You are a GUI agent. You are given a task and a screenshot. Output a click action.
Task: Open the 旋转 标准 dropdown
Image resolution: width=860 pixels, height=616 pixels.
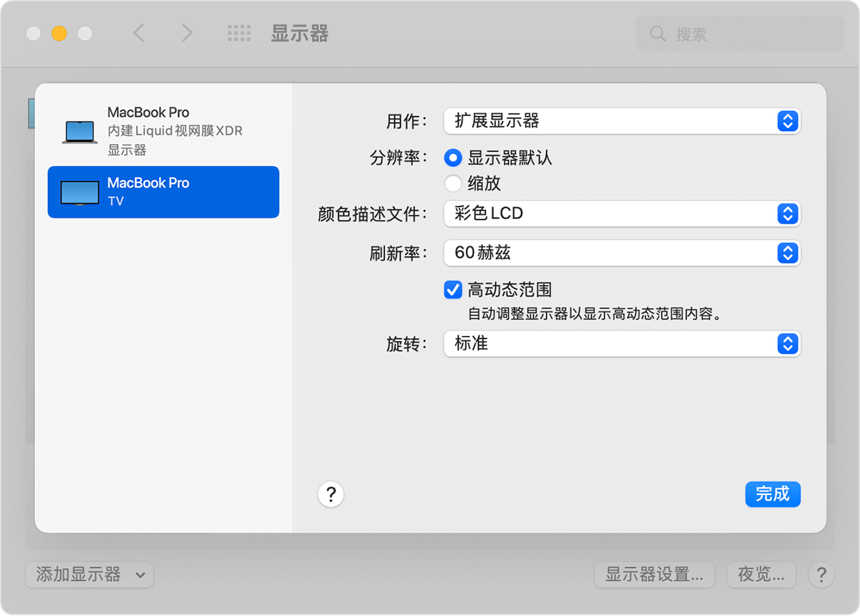pos(621,344)
